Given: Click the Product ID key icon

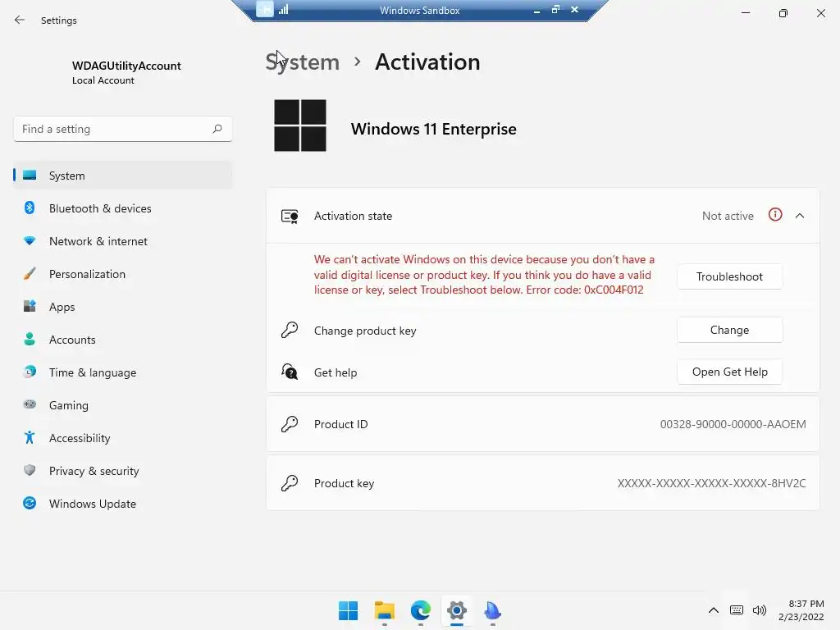Looking at the screenshot, I should (290, 424).
